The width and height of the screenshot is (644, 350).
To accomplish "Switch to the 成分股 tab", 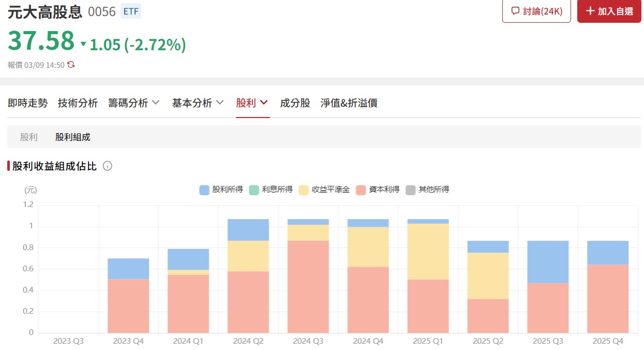I will (x=294, y=103).
